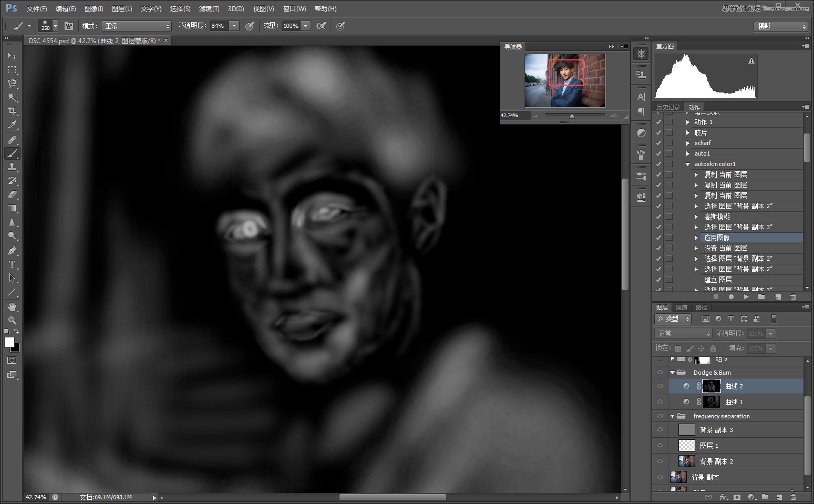Screen dimensions: 814x504
Task: Select the 应用图像 action step
Action: click(717, 238)
